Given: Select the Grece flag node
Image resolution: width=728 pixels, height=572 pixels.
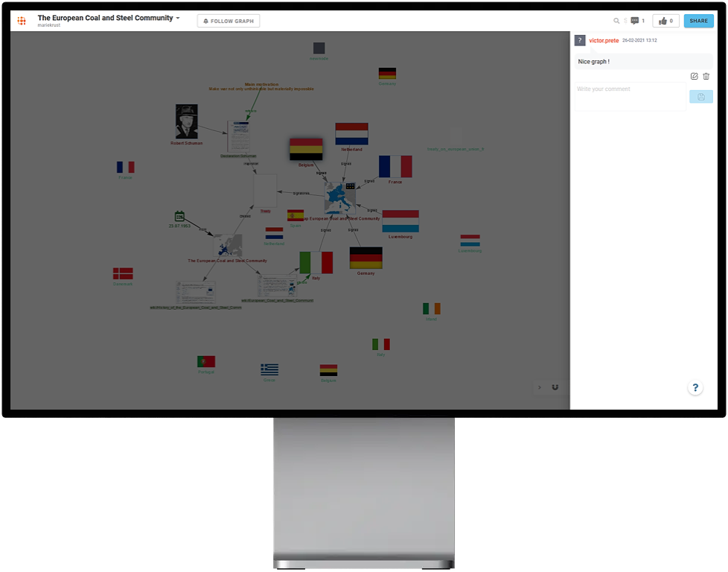Looking at the screenshot, I should [x=269, y=369].
